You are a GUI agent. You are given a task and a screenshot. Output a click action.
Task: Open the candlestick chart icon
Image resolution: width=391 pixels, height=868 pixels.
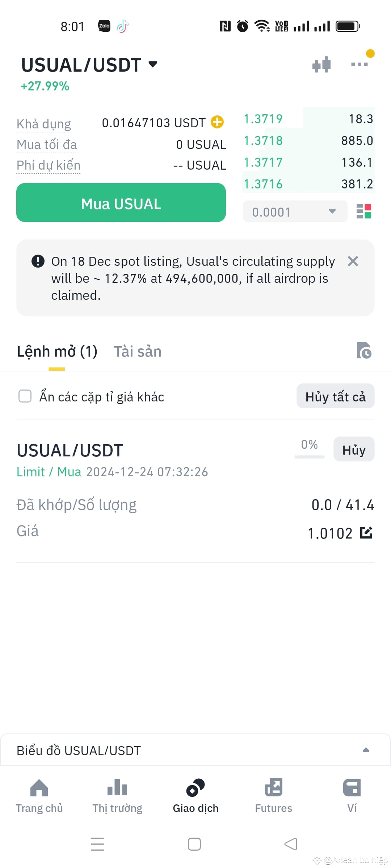pos(321,65)
